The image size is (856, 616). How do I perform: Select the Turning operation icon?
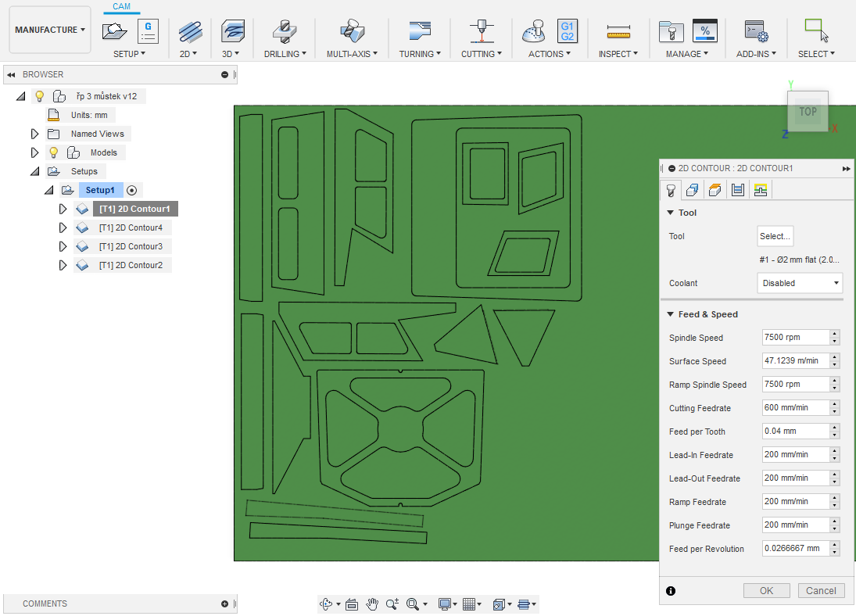pos(420,31)
